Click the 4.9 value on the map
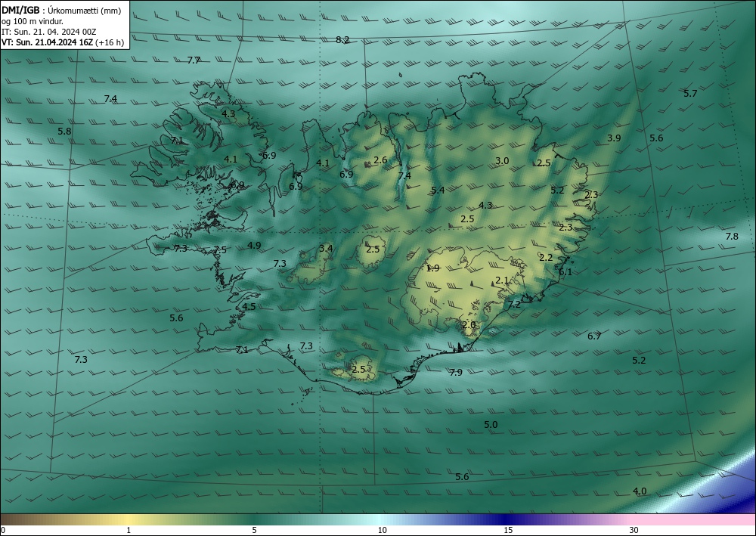756x536 pixels. [254, 246]
